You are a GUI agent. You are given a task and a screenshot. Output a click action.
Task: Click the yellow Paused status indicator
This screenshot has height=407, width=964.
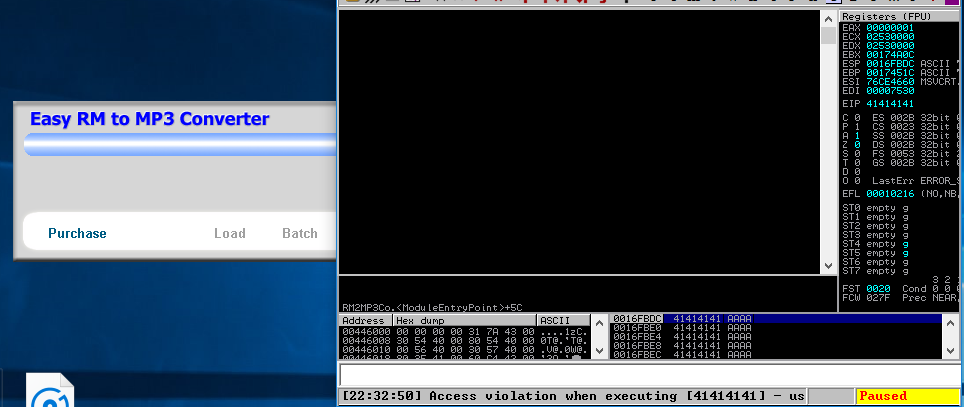coord(908,397)
